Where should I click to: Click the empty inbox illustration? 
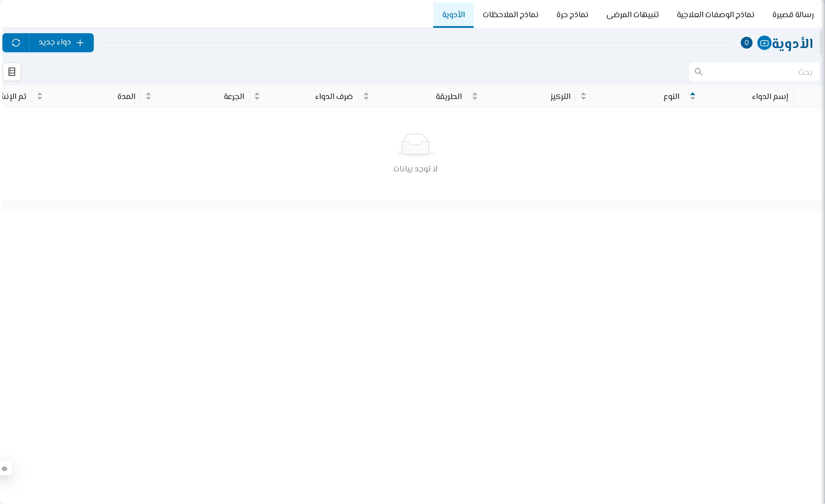415,145
